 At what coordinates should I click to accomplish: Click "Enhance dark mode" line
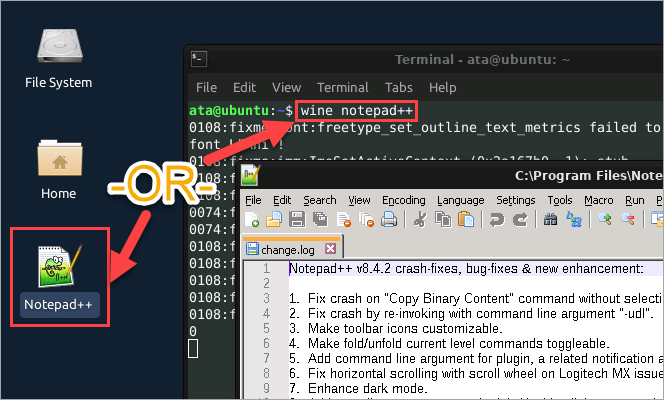click(x=358, y=388)
